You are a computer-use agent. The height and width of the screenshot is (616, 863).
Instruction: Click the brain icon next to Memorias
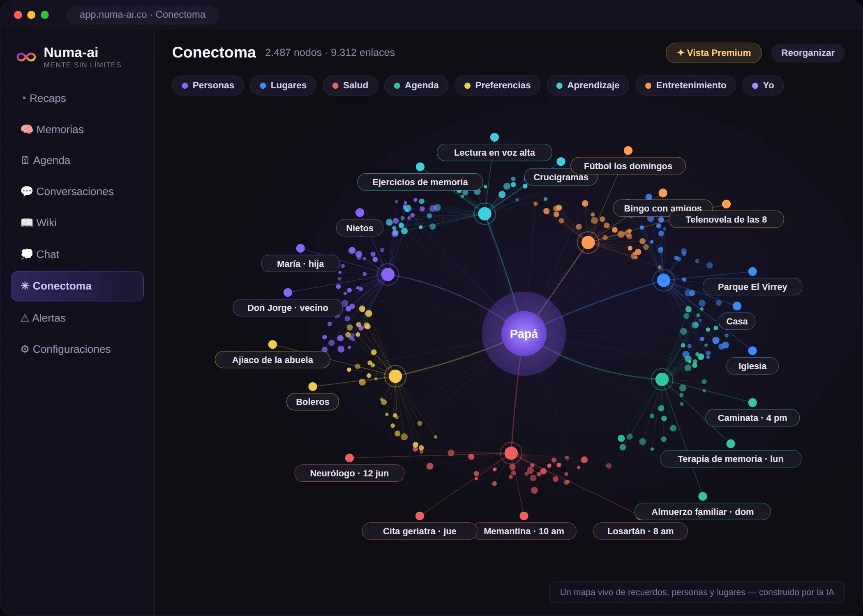pyautogui.click(x=27, y=129)
